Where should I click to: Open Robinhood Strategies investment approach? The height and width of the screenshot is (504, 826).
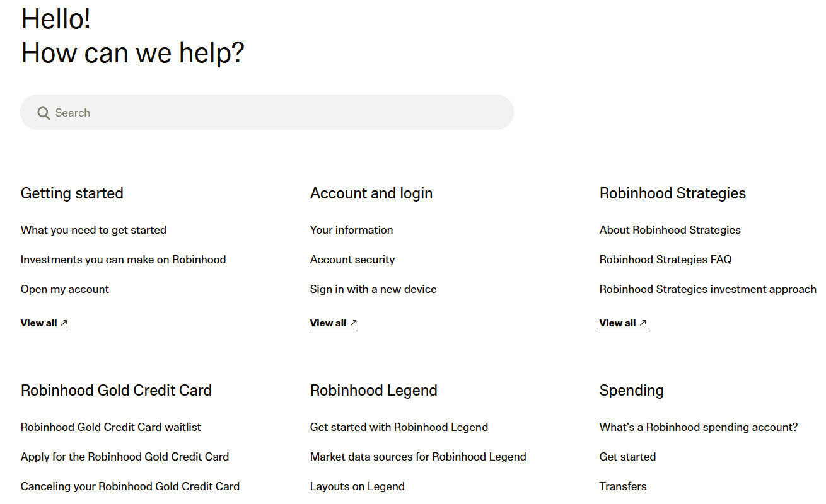[x=707, y=289]
